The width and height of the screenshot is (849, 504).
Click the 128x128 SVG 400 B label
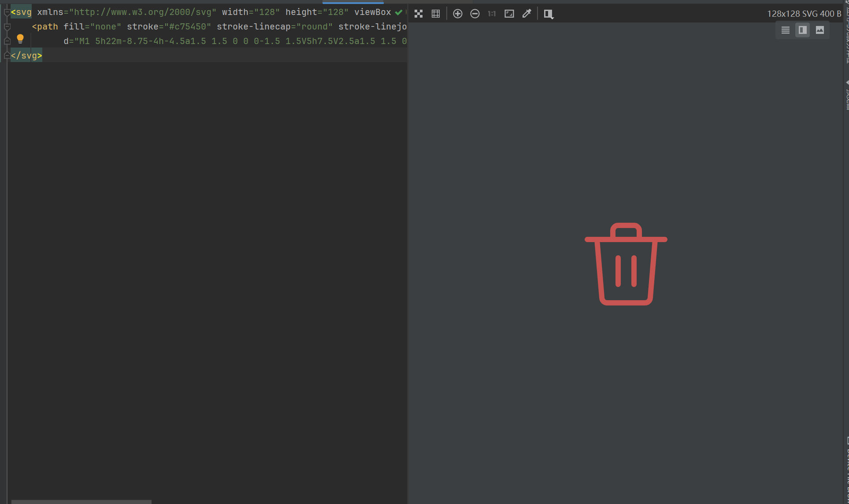804,14
